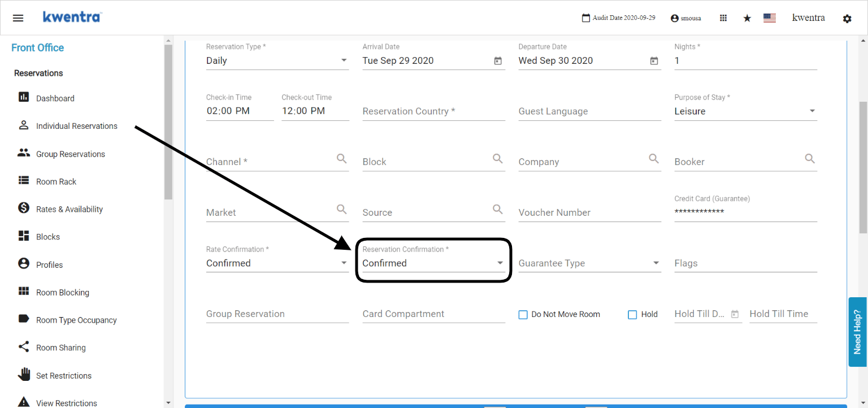The width and height of the screenshot is (868, 408).
Task: Click the Rates & Availability dollar icon
Action: [24, 209]
